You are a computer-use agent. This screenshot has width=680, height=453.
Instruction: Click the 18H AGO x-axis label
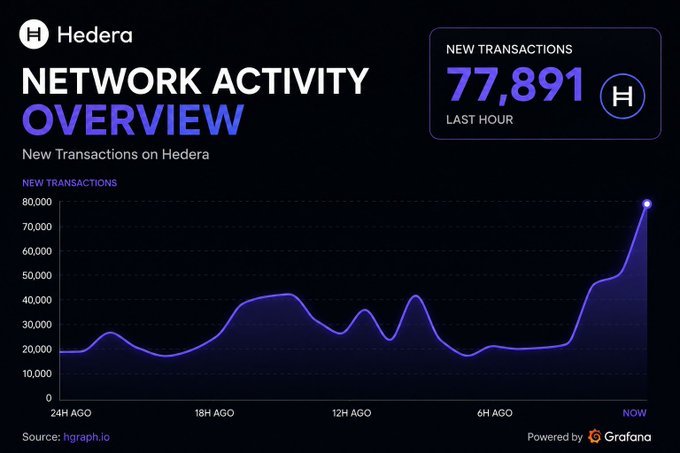coord(214,413)
